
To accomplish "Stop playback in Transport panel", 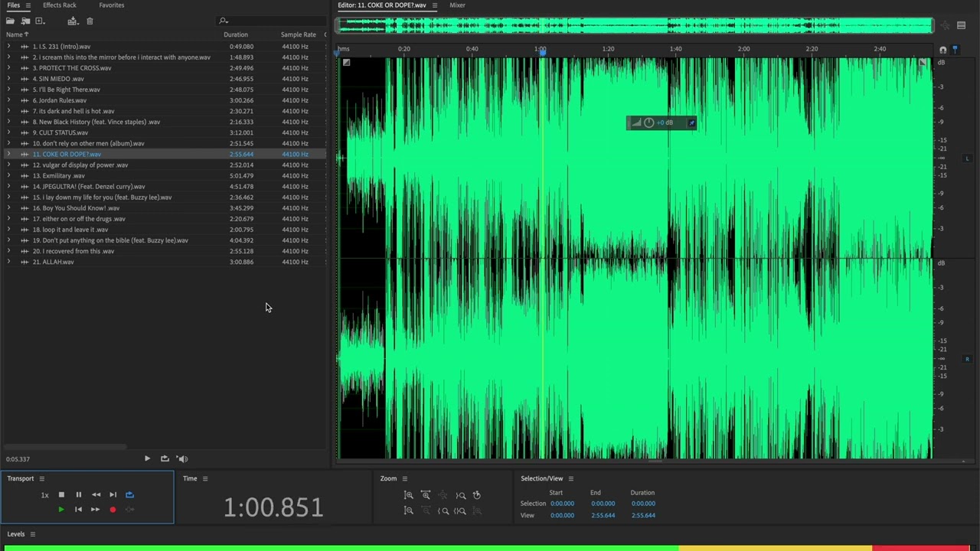I will [x=61, y=494].
